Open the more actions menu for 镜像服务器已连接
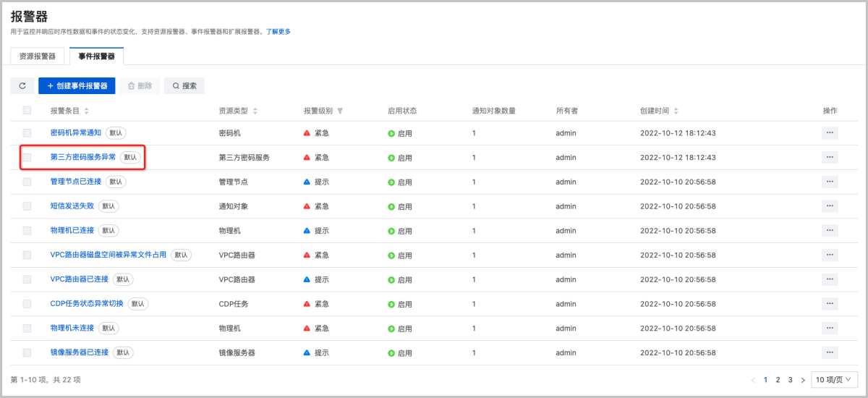868x398 pixels. (x=830, y=352)
